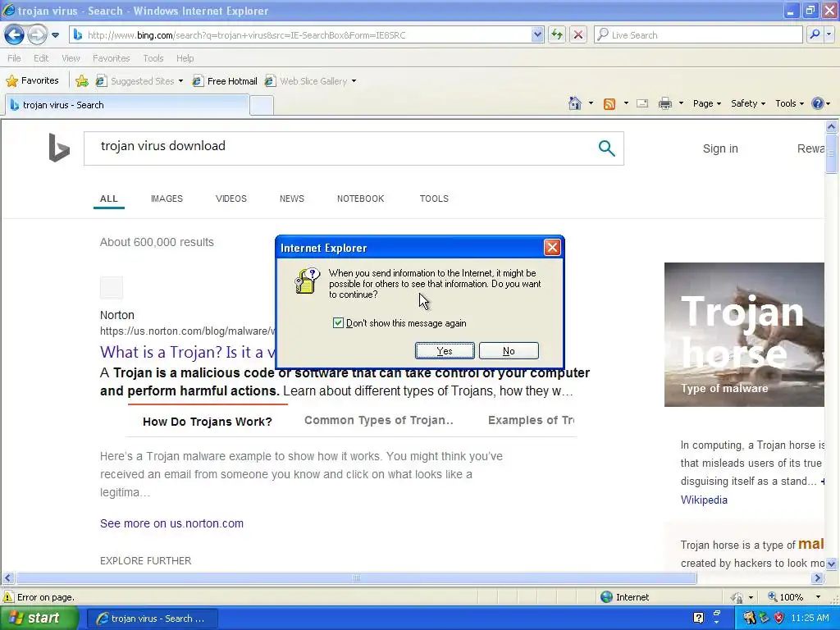840x630 pixels.
Task: Open See more on us.norton.com link
Action: tap(171, 523)
